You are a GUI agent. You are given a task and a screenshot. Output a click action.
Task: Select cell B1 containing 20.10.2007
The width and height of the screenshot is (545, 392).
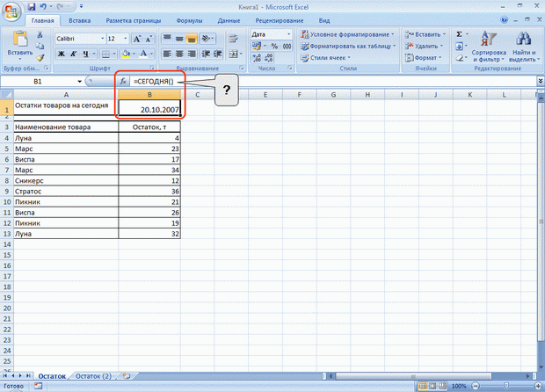pos(149,108)
